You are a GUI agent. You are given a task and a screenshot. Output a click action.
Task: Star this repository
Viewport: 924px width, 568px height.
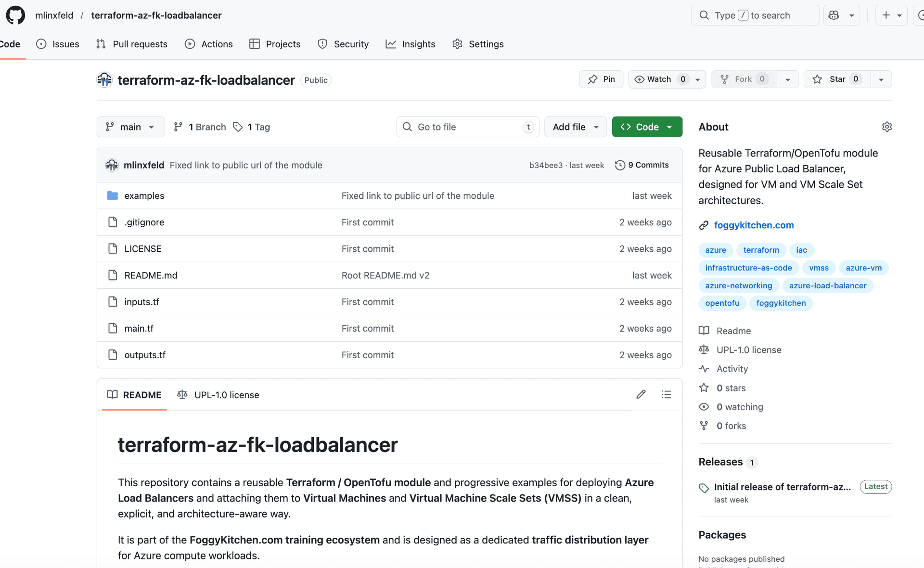(837, 79)
